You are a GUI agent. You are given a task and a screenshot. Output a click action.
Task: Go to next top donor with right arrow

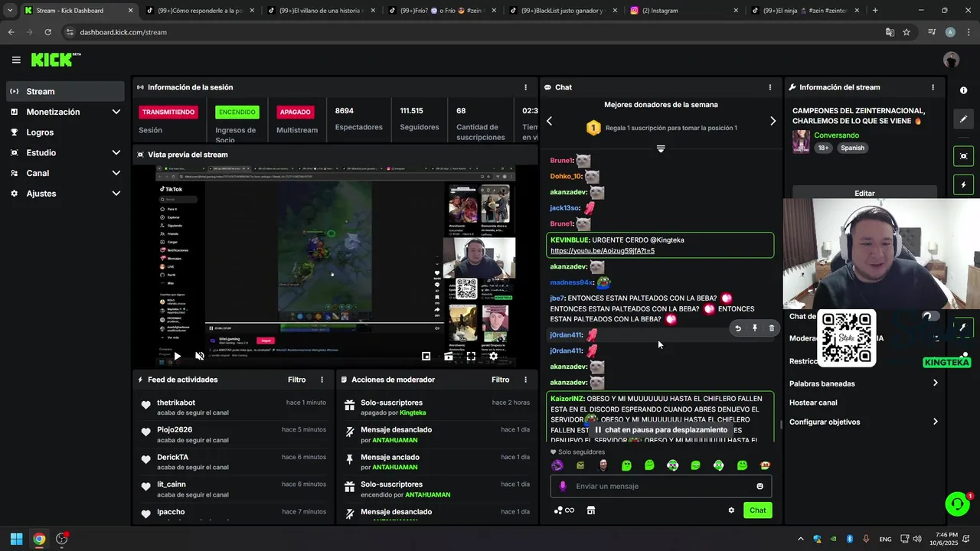coord(773,121)
